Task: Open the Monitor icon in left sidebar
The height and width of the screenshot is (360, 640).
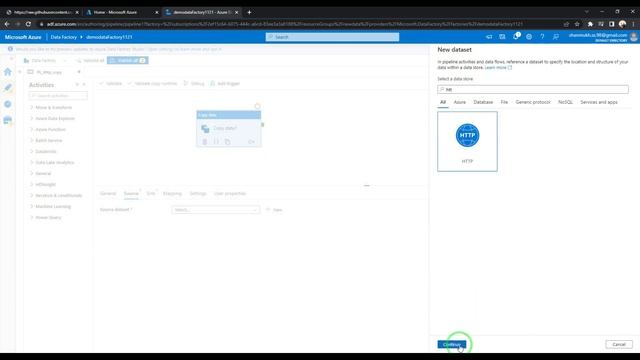Action: click(x=8, y=104)
